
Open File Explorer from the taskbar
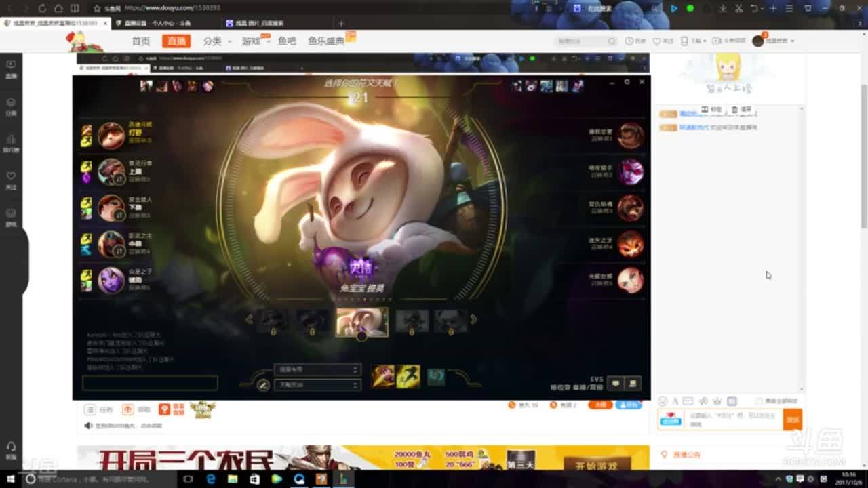[x=233, y=479]
